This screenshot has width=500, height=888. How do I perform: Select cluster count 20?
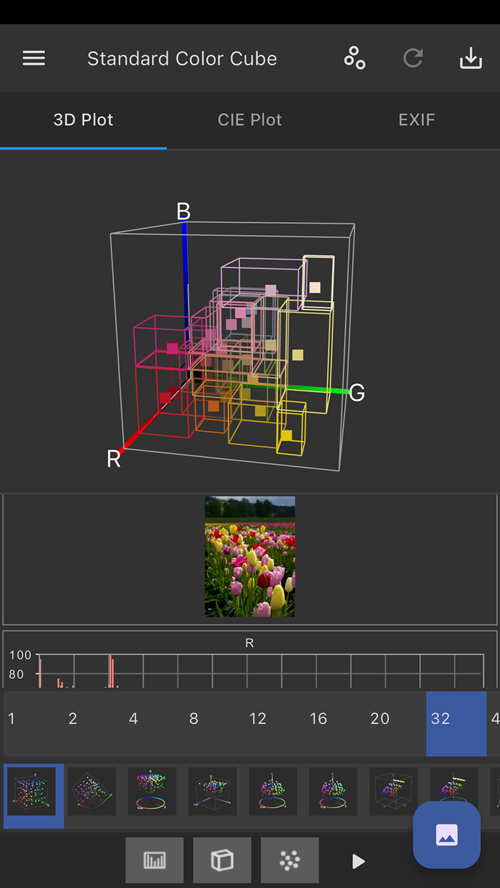396,723
